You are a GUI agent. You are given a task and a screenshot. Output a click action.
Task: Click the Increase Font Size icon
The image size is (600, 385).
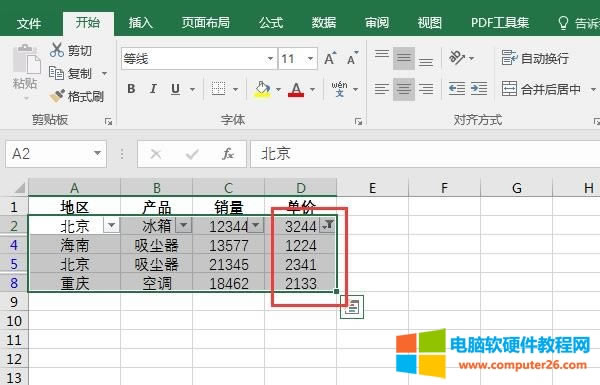coord(331,59)
